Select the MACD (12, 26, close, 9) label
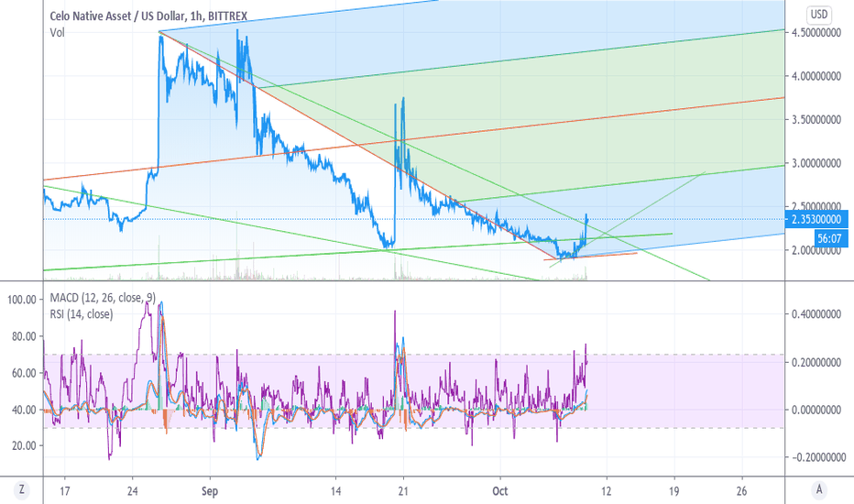The height and width of the screenshot is (504, 854). pyautogui.click(x=103, y=298)
